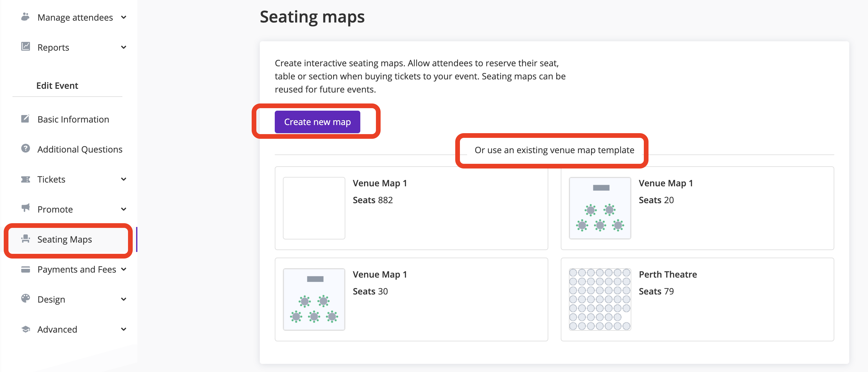Expand the Reports menu chevron
The width and height of the screenshot is (868, 372).
click(x=124, y=47)
